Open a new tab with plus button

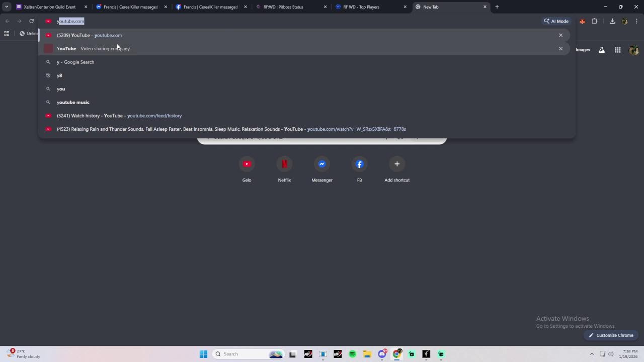tap(497, 7)
